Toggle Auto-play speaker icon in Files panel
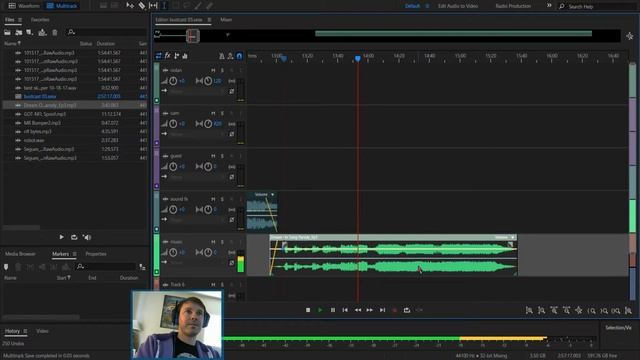 coord(87,237)
